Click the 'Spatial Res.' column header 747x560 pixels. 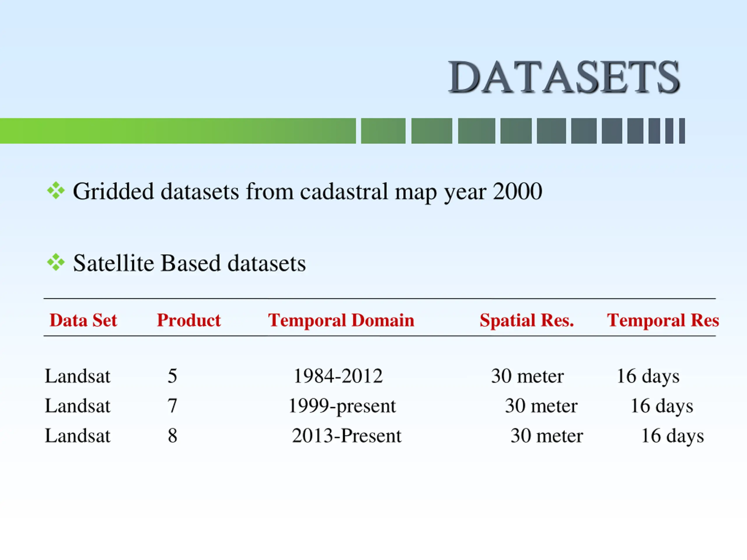[x=527, y=320]
